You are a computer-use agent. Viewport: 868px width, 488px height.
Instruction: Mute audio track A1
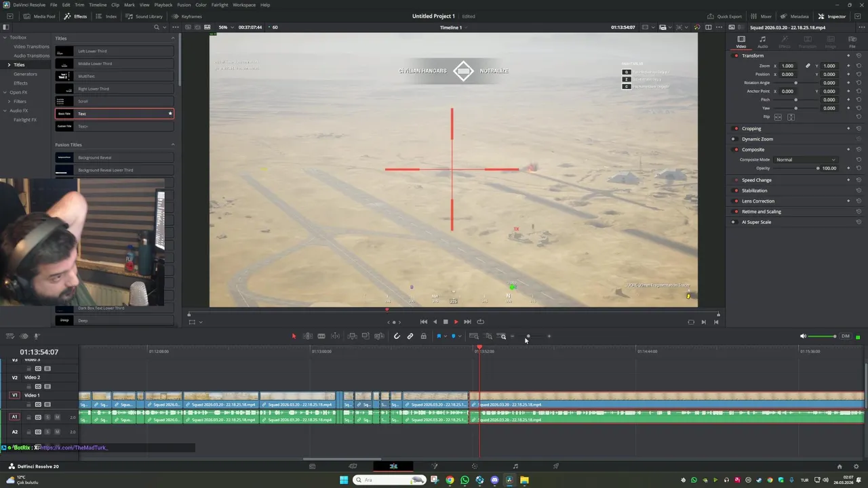click(x=58, y=417)
